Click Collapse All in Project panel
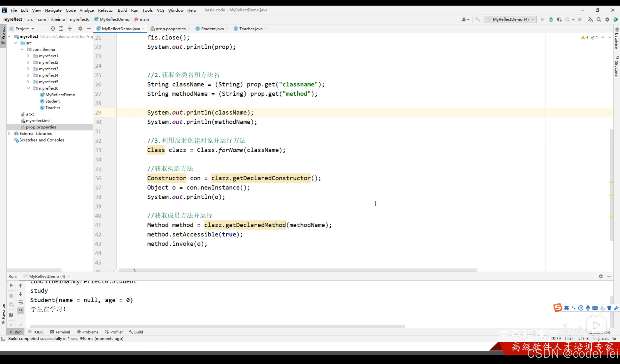620x364 pixels. [x=70, y=29]
